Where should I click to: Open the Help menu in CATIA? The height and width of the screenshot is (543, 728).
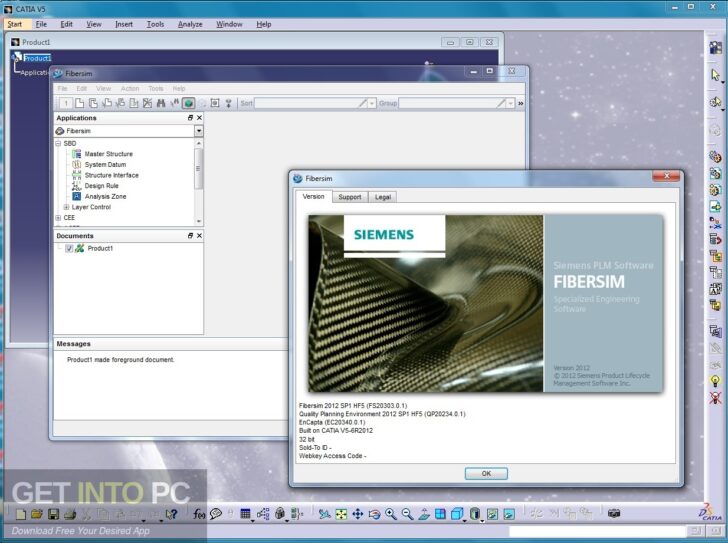point(264,24)
